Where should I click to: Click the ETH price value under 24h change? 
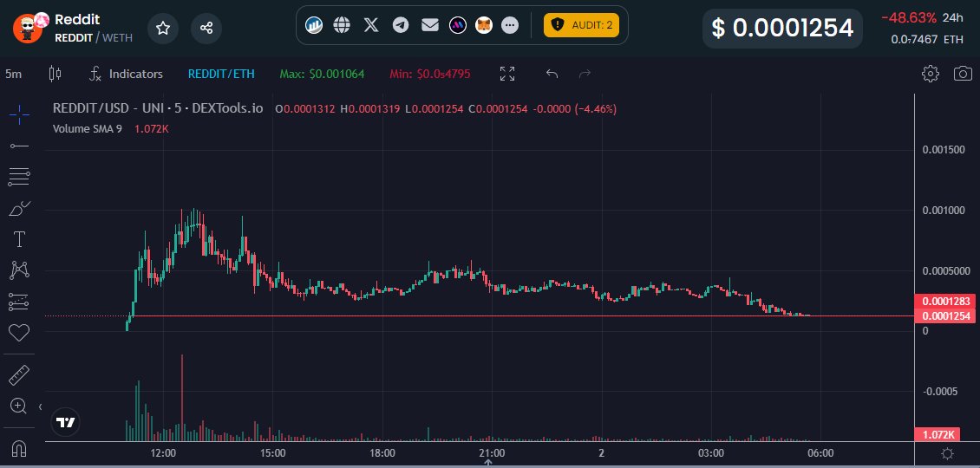(x=927, y=39)
